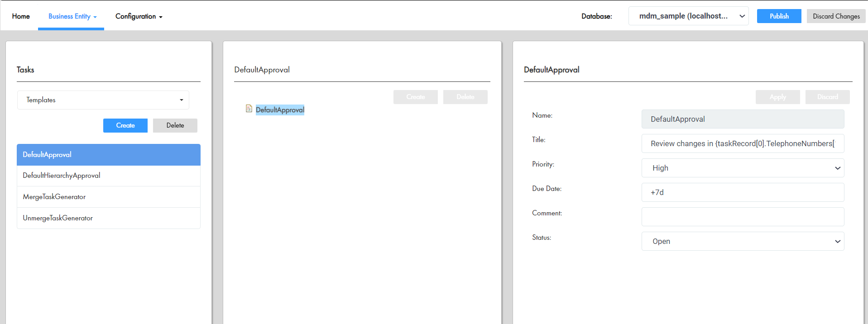The width and height of the screenshot is (868, 324).
Task: Click the Apply button
Action: [x=778, y=97]
